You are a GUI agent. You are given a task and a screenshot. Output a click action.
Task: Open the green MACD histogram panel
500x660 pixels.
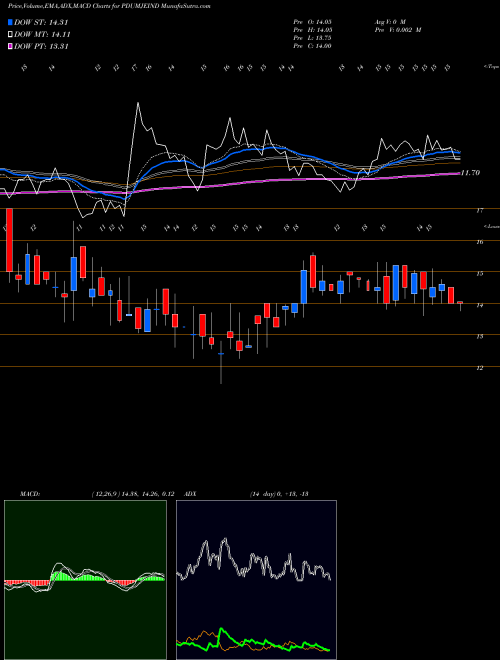85,580
